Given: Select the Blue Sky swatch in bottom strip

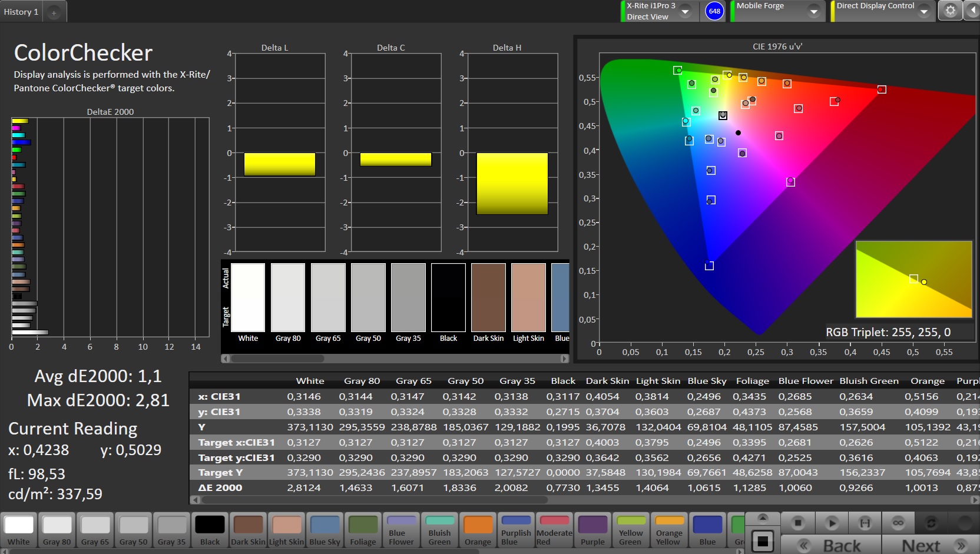Looking at the screenshot, I should pos(325,530).
